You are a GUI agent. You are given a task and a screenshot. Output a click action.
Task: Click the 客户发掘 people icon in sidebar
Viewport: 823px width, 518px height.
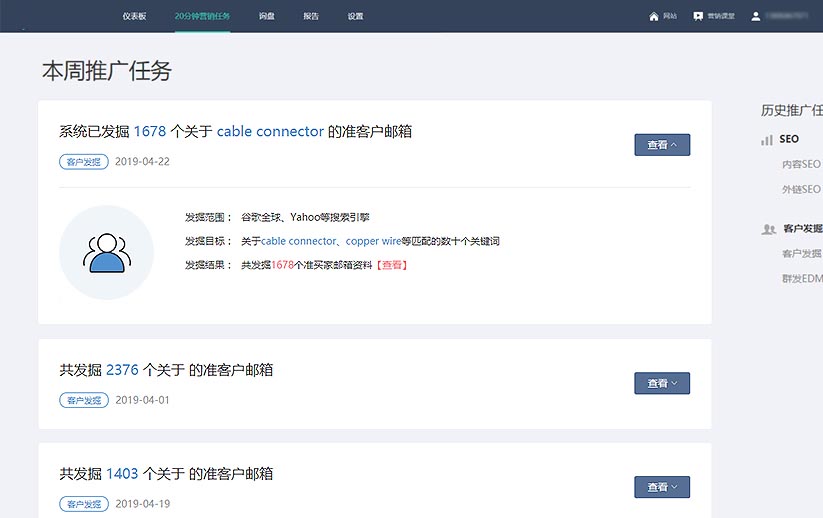pos(768,229)
